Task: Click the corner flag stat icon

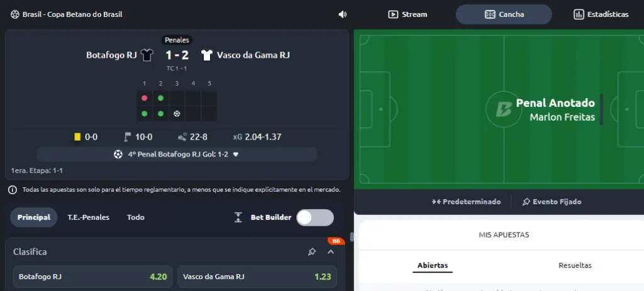Action: point(128,137)
